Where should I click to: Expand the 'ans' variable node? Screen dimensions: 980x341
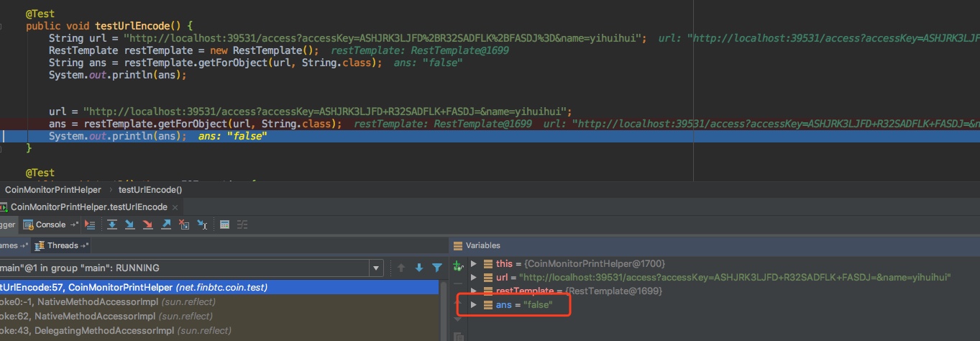(473, 305)
